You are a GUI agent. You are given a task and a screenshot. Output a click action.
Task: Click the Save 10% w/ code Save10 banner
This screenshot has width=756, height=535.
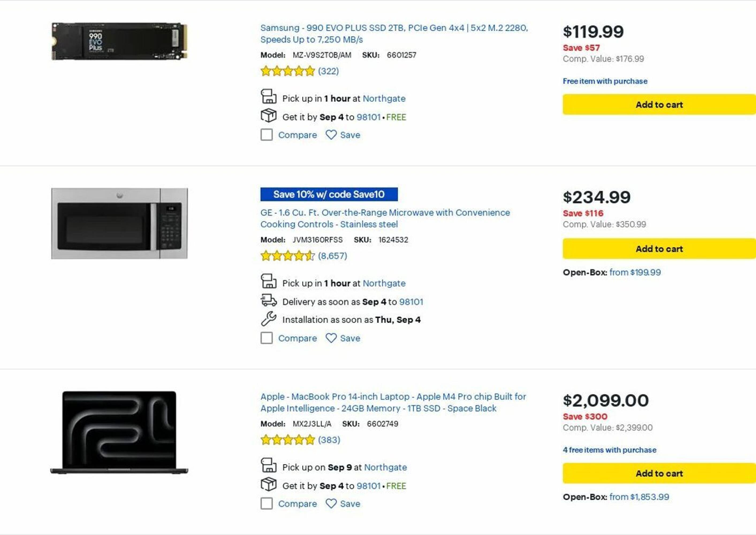click(329, 194)
